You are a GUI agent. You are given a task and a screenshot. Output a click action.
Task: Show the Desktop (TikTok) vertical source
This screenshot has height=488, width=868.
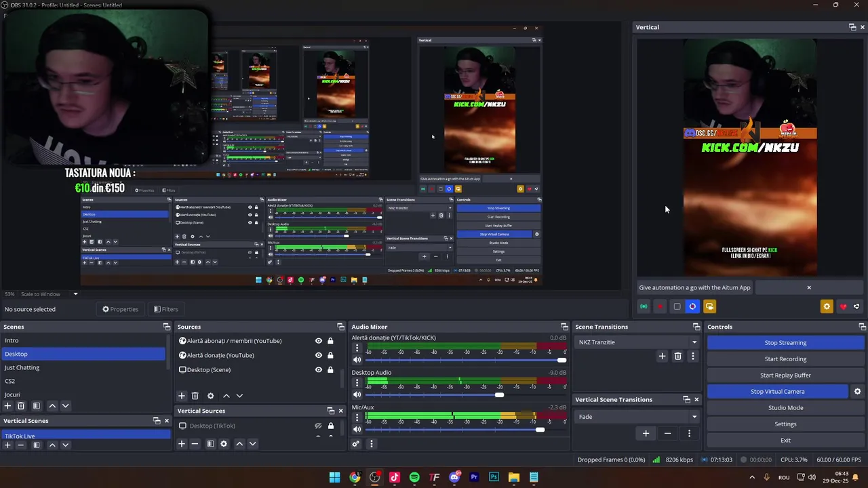318,426
